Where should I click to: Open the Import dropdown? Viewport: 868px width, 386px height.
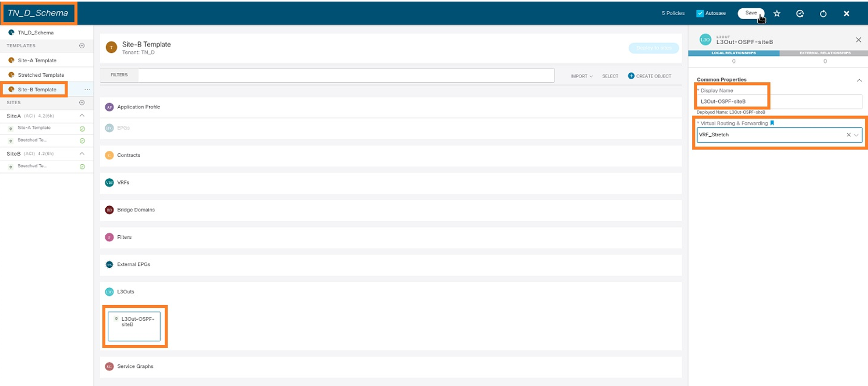pos(581,76)
